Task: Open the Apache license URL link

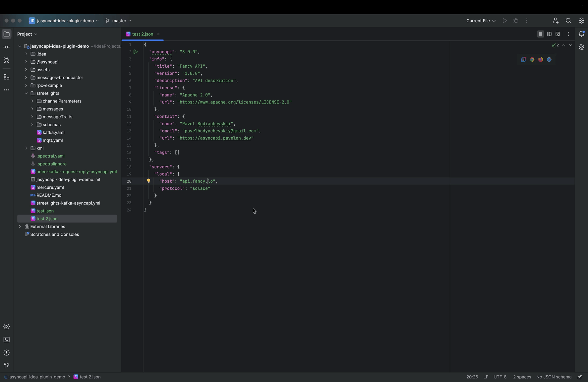Action: 234,102
